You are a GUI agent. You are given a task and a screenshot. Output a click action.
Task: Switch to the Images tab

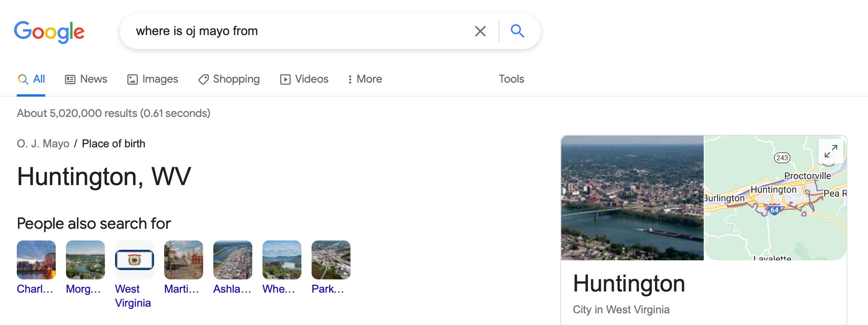point(152,79)
